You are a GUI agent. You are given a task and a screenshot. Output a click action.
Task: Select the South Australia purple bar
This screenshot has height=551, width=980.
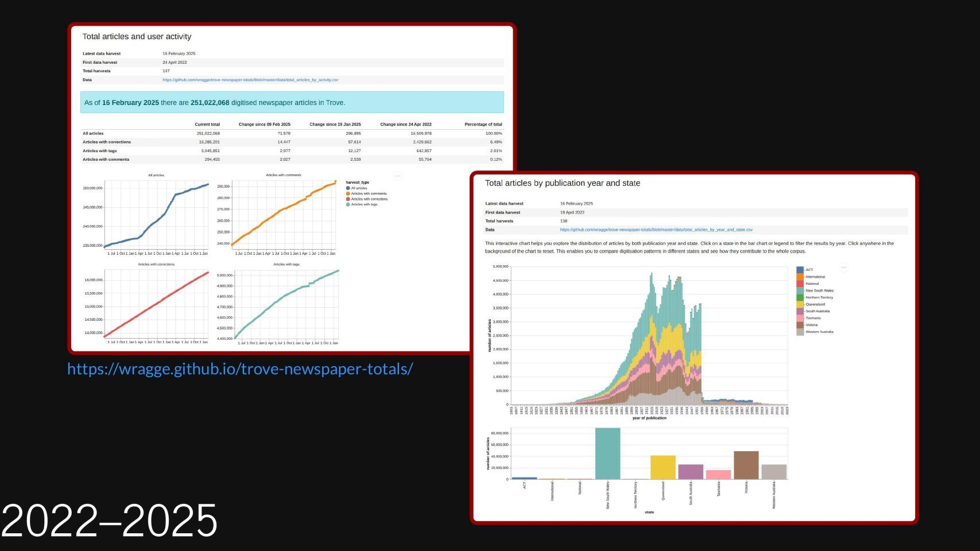pos(691,472)
